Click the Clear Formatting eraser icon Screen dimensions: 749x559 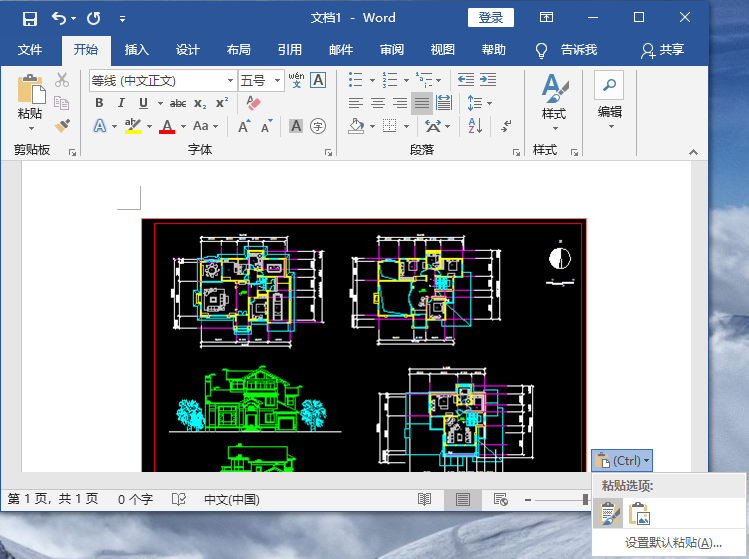tap(252, 103)
